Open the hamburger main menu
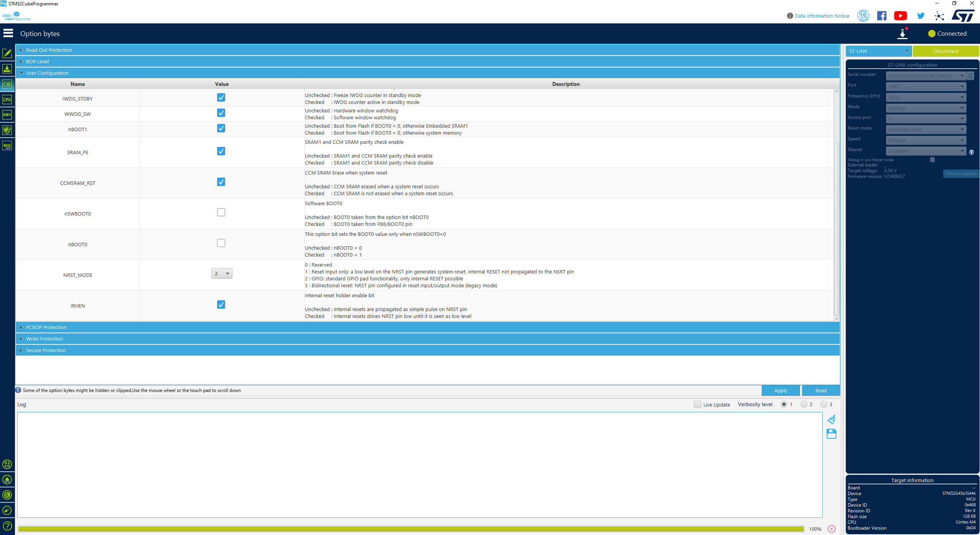The image size is (980, 535). [8, 33]
